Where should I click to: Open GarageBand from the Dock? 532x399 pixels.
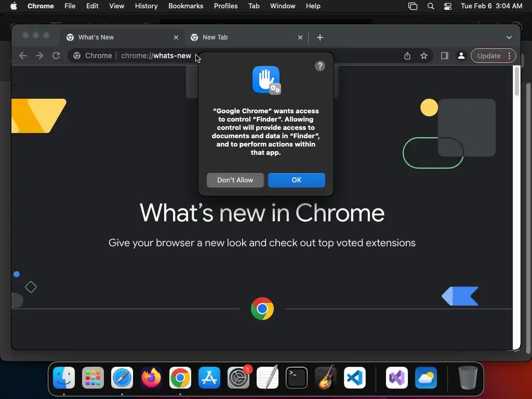(326, 377)
